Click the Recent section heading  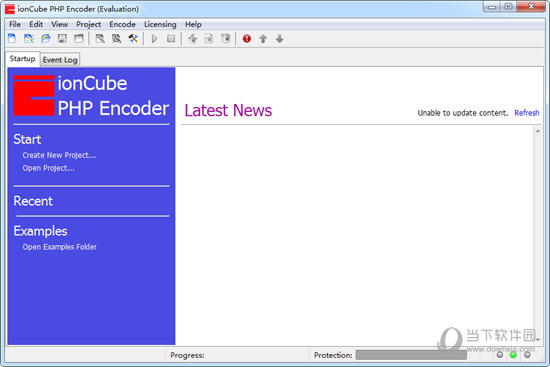point(33,201)
